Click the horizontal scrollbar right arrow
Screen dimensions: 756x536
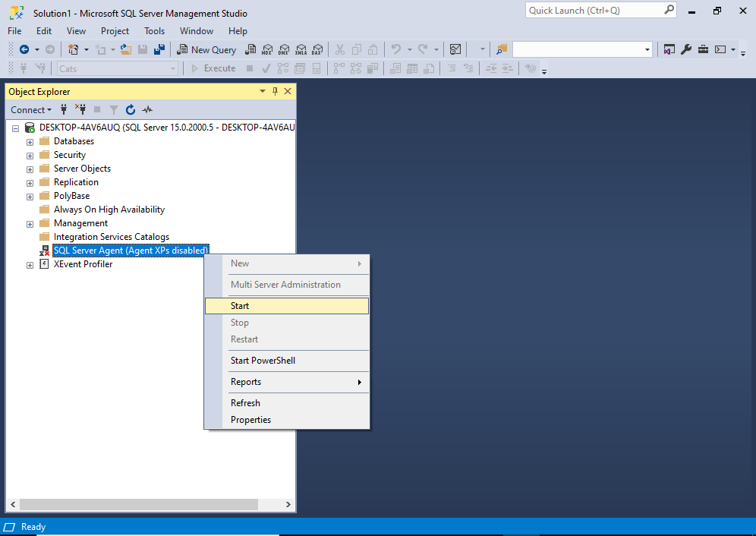pos(287,503)
